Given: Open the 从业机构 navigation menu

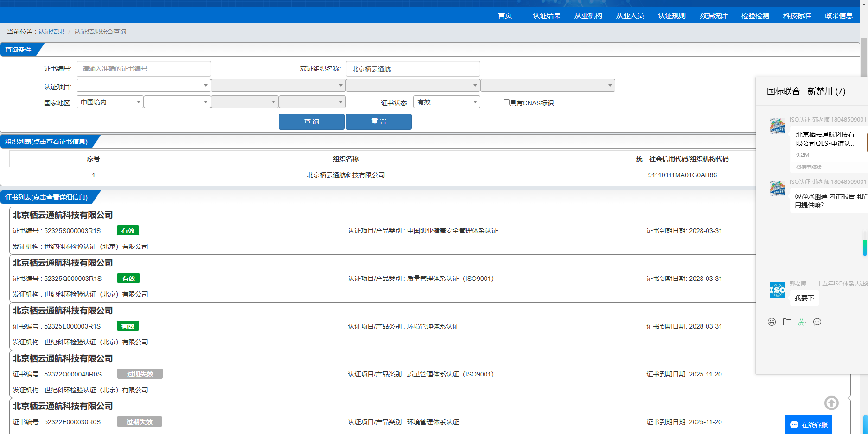Looking at the screenshot, I should pyautogui.click(x=588, y=16).
